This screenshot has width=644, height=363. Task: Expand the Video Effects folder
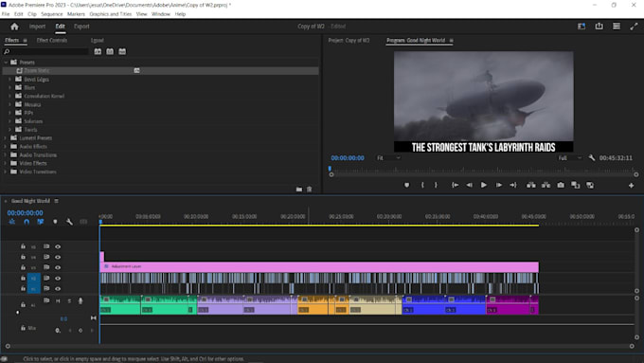6,163
